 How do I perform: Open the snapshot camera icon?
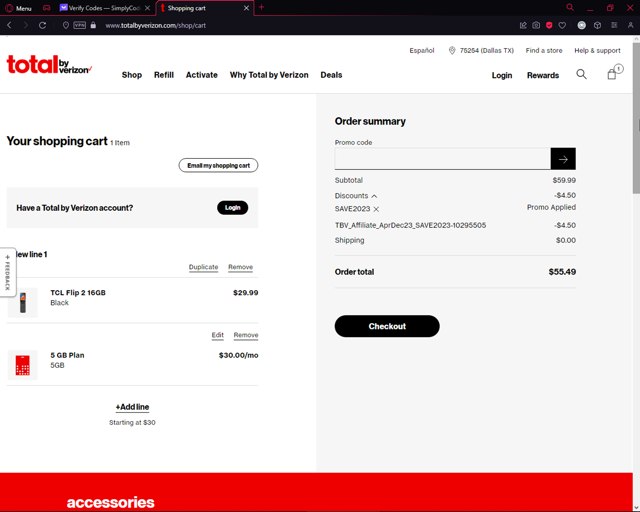point(536,25)
